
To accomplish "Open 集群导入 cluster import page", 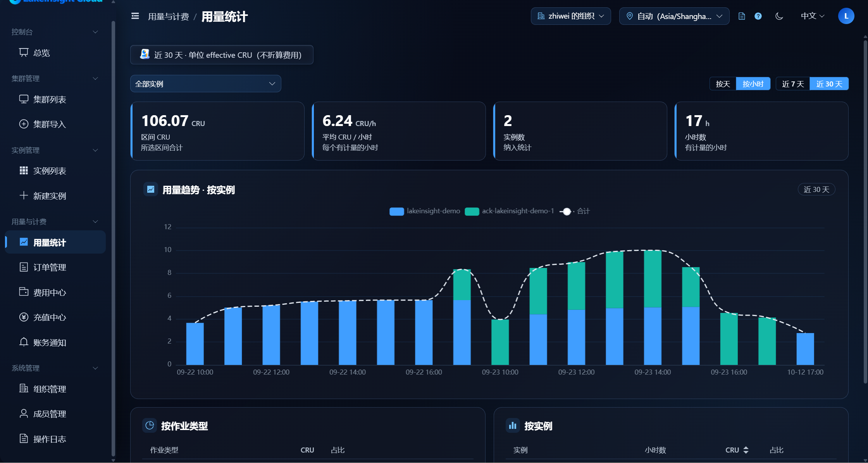I will click(x=55, y=124).
